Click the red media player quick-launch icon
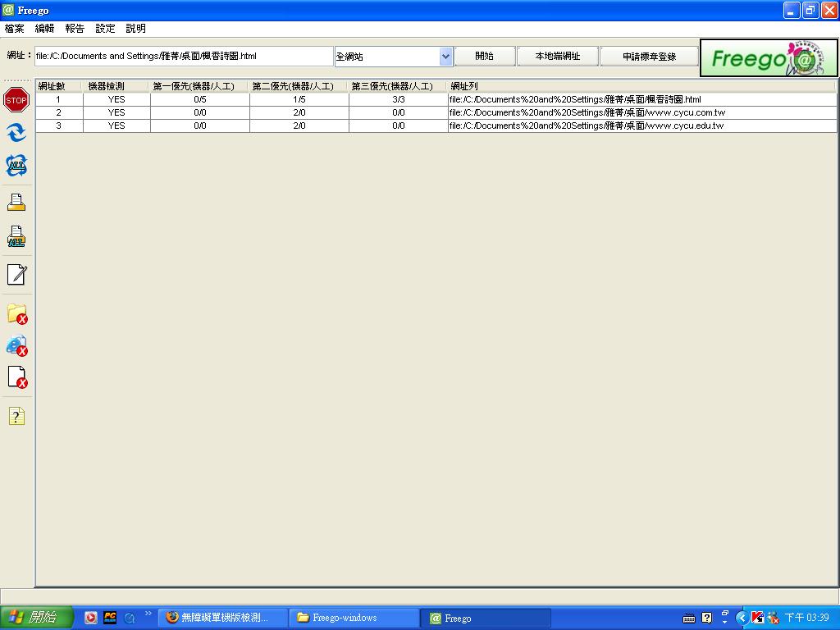Image resolution: width=840 pixels, height=630 pixels. coord(90,618)
